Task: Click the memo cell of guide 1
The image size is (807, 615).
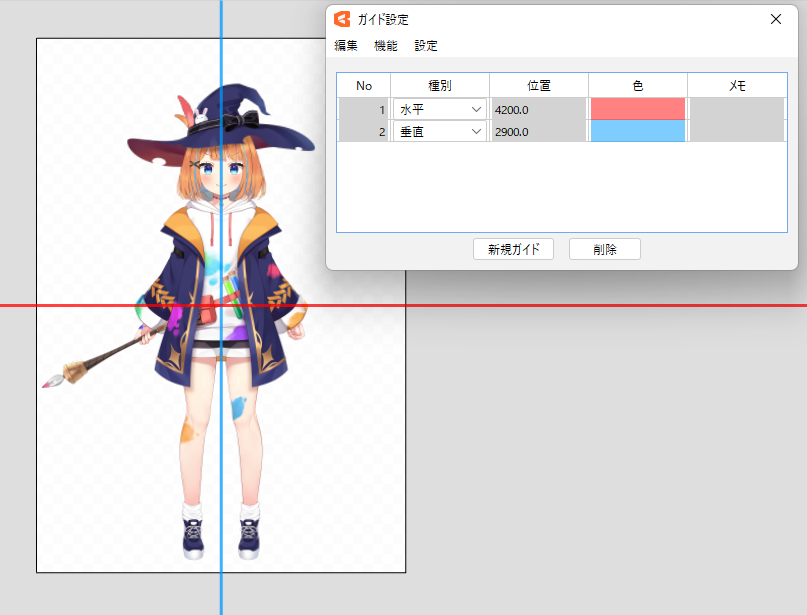Action: (737, 109)
